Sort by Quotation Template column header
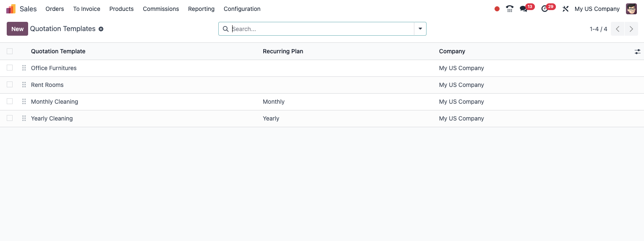Screen dimensions: 644x241 click(58, 51)
